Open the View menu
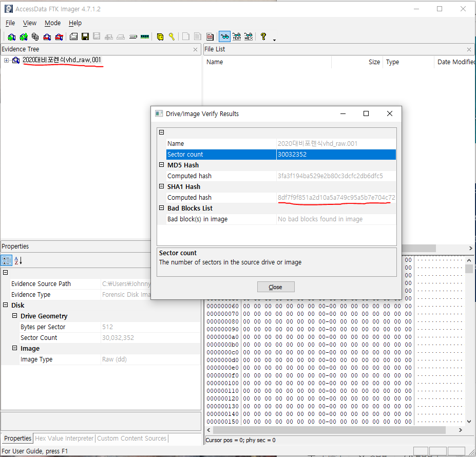Image resolution: width=476 pixels, height=457 pixels. pos(30,23)
